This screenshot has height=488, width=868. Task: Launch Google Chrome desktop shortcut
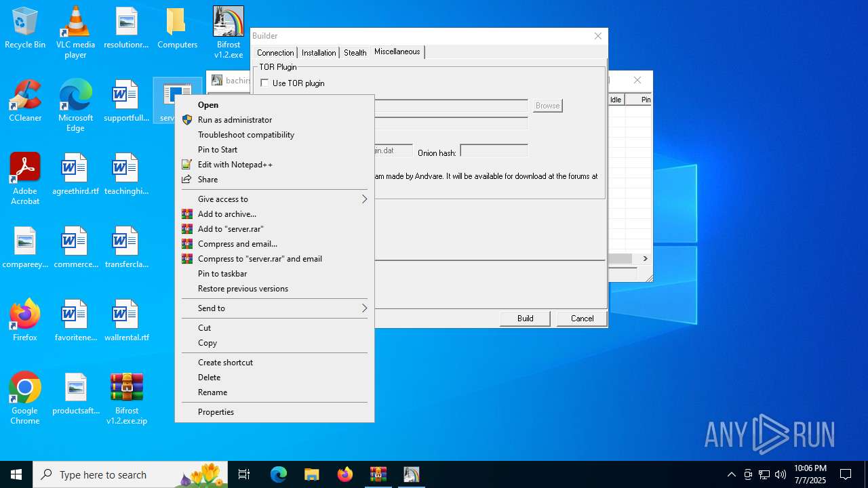(x=25, y=399)
